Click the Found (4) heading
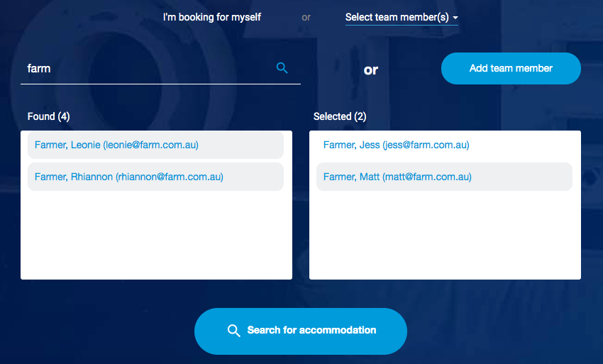The height and width of the screenshot is (364, 603). click(48, 116)
